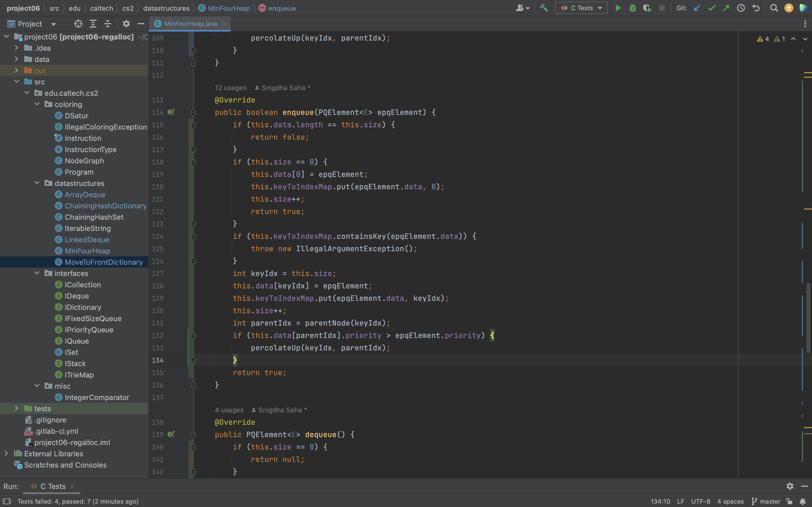812x507 pixels.
Task: Open Git show history clock icon
Action: pyautogui.click(x=741, y=8)
